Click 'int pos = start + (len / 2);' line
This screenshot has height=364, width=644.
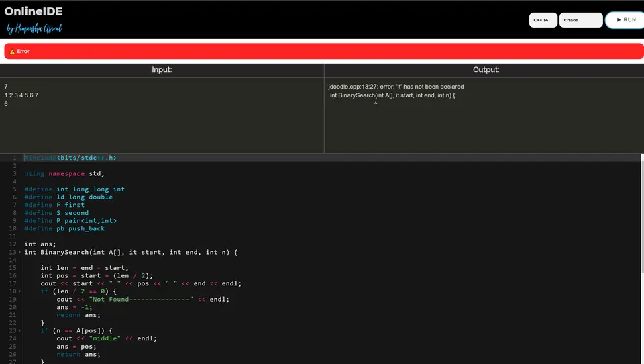click(97, 275)
